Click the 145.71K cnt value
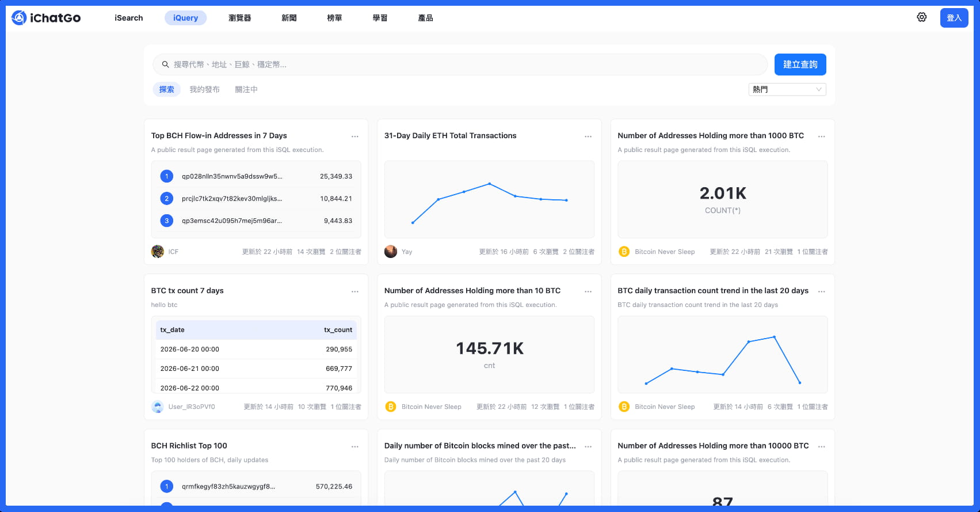980x512 pixels. click(490, 348)
